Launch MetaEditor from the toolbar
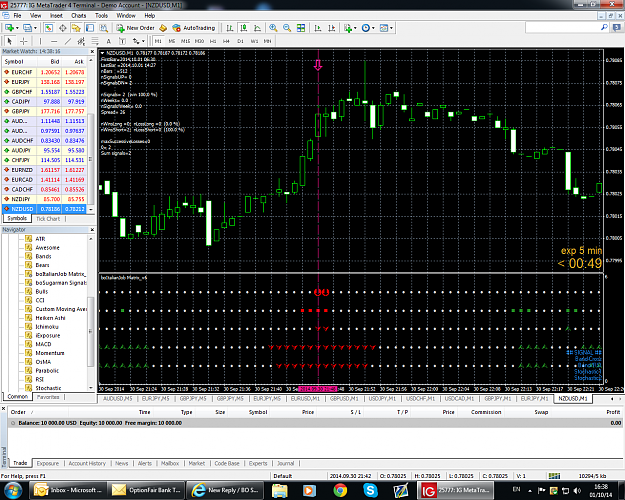625x500 pixels. coord(163,28)
